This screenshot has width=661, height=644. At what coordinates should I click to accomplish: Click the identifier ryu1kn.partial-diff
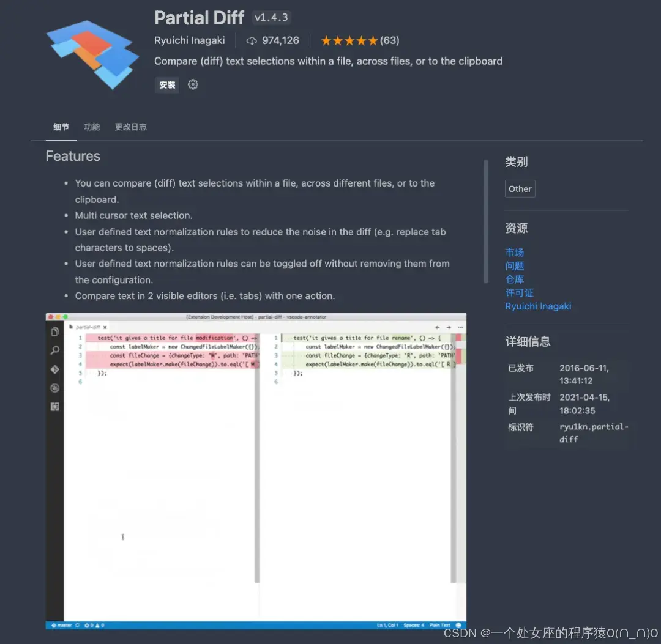tap(594, 433)
